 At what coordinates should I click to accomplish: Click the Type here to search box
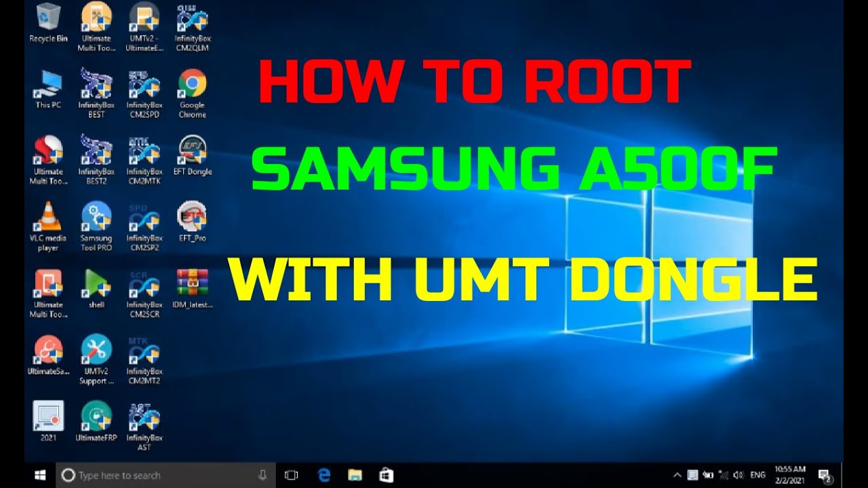(166, 475)
